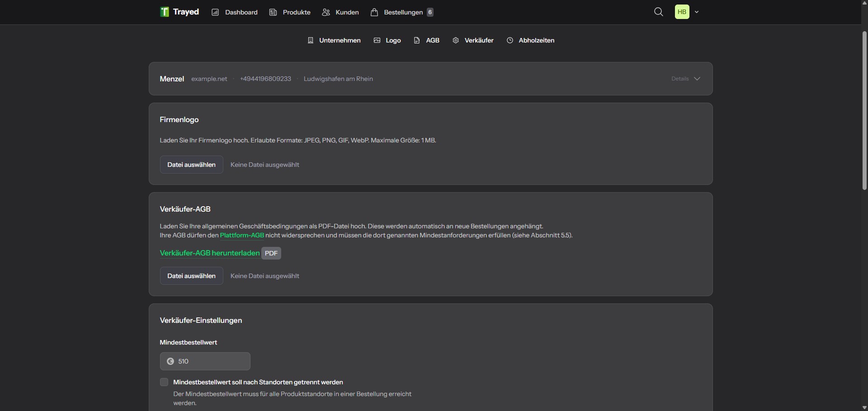Viewport: 868px width, 411px height.
Task: Open the Plattform-AGB link
Action: [x=242, y=235]
